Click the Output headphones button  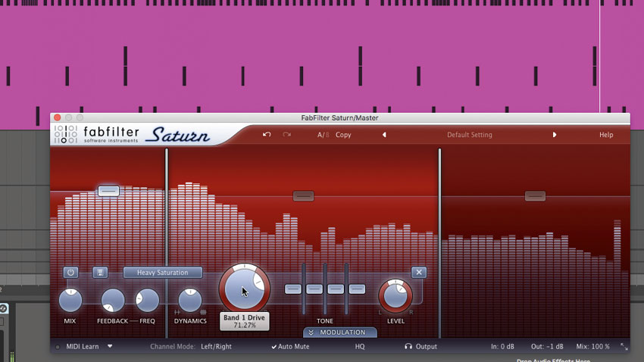pos(421,346)
